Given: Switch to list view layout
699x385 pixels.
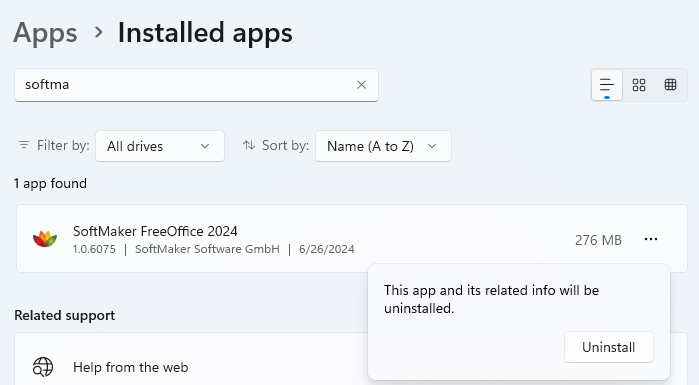Looking at the screenshot, I should (x=607, y=85).
